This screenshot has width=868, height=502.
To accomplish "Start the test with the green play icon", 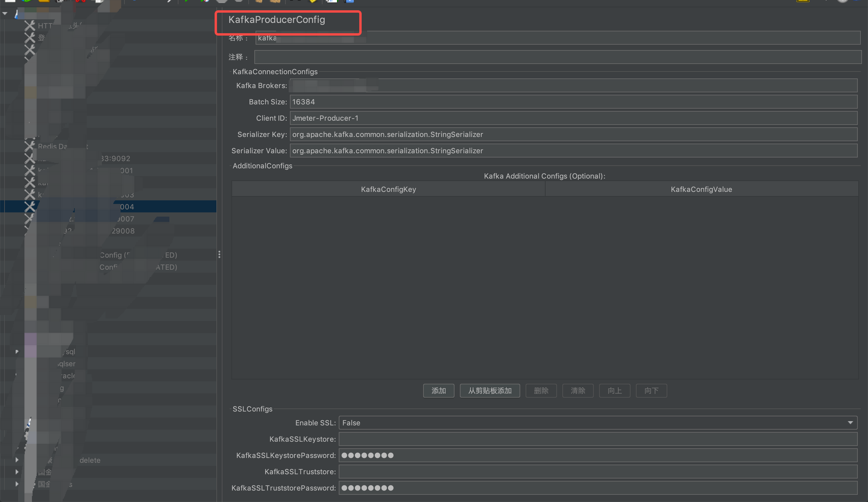I will (x=187, y=2).
